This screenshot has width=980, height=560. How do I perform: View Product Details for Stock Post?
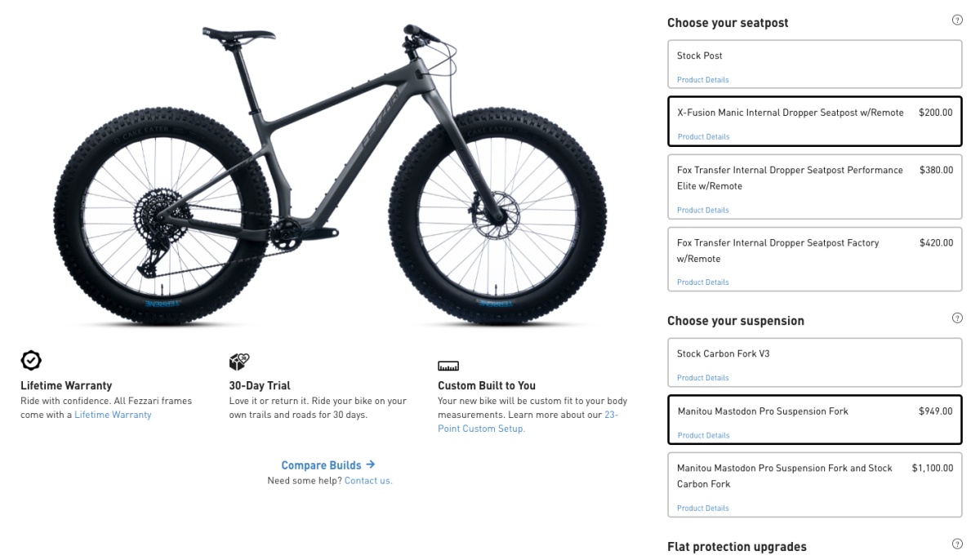(702, 79)
